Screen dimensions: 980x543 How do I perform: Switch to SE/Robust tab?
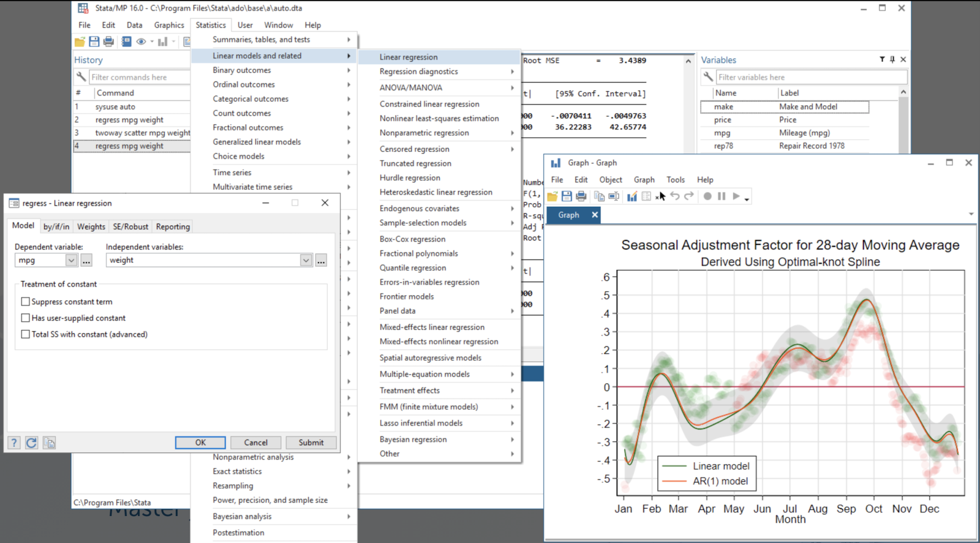click(x=130, y=227)
